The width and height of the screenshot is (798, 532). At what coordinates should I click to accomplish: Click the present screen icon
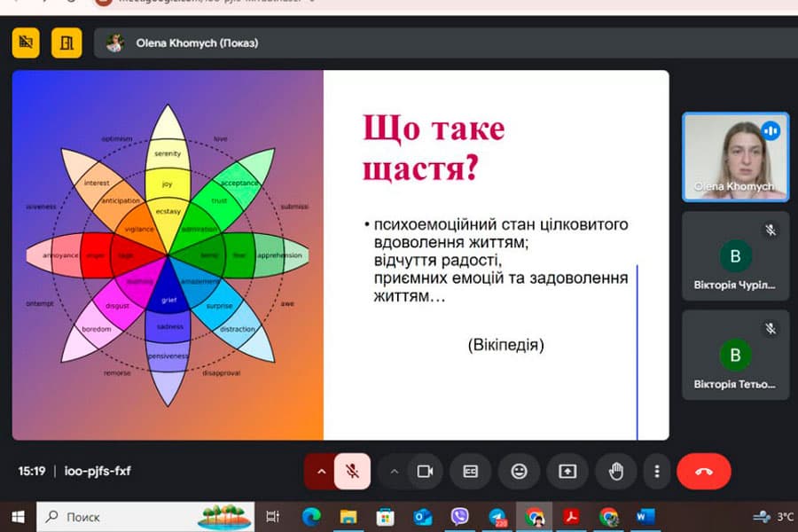point(567,471)
